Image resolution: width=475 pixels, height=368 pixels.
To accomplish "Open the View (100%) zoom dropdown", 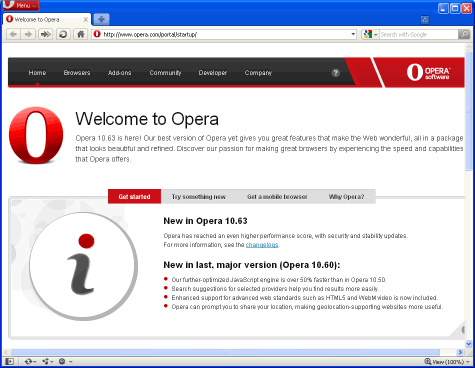I will (451, 362).
